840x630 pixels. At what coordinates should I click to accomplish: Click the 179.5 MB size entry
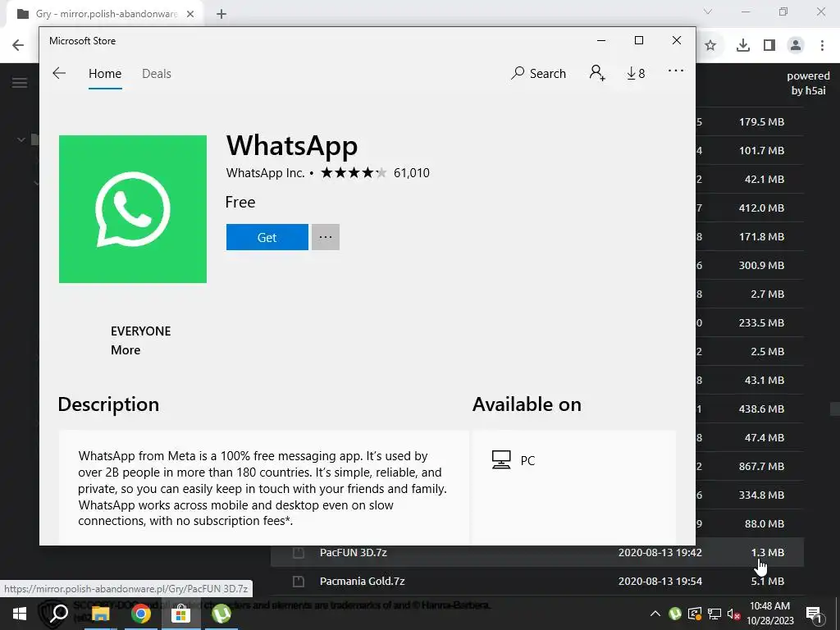click(761, 121)
